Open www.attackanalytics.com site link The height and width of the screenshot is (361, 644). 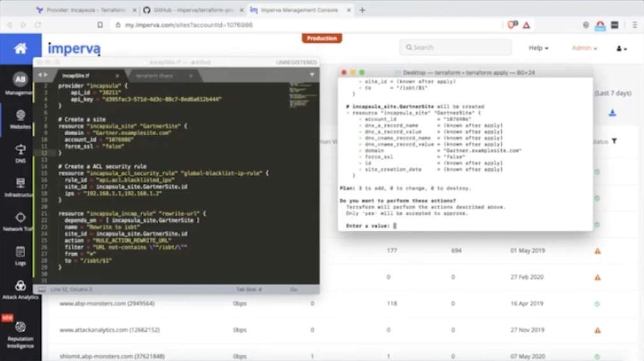click(x=109, y=330)
